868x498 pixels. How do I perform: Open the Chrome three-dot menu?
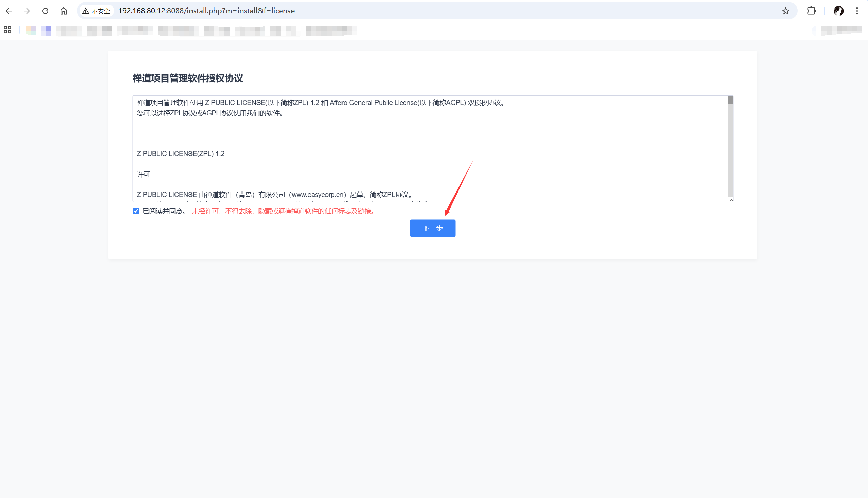click(x=857, y=11)
